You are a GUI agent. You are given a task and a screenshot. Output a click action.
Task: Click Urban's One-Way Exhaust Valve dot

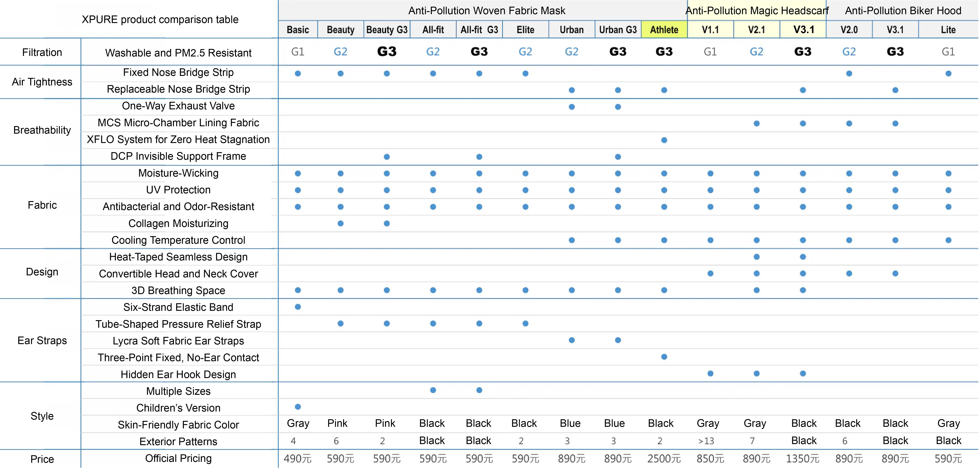tap(571, 107)
